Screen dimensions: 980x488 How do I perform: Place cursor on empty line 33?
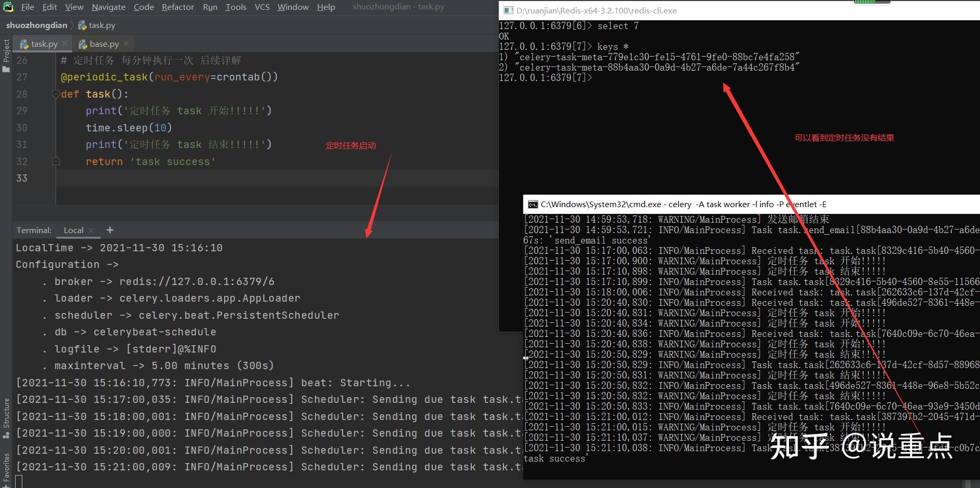[277, 178]
